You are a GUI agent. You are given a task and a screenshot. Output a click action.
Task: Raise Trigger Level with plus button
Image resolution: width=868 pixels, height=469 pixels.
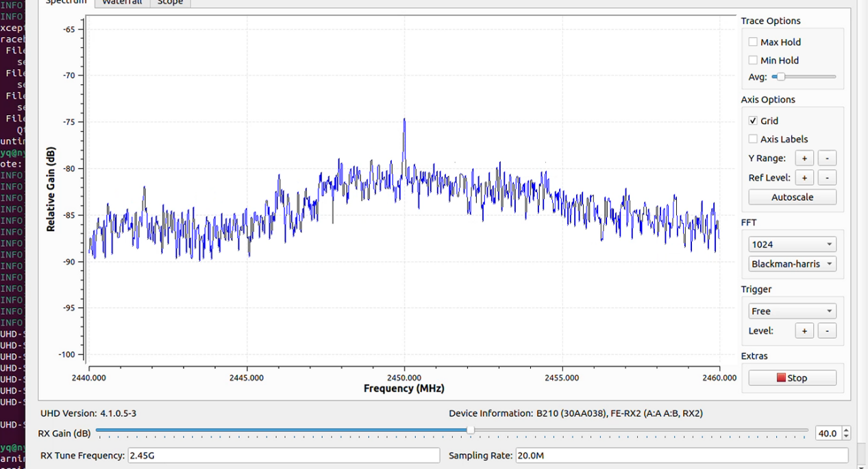click(x=804, y=330)
